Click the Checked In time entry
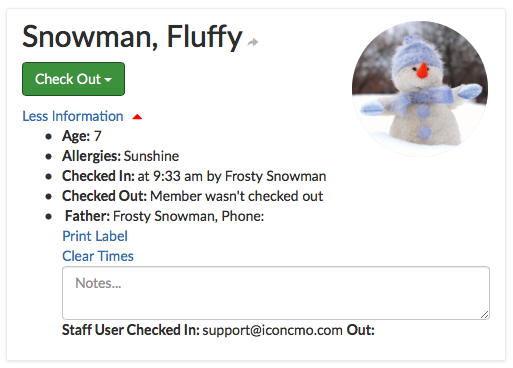The image size is (513, 368). click(x=194, y=176)
